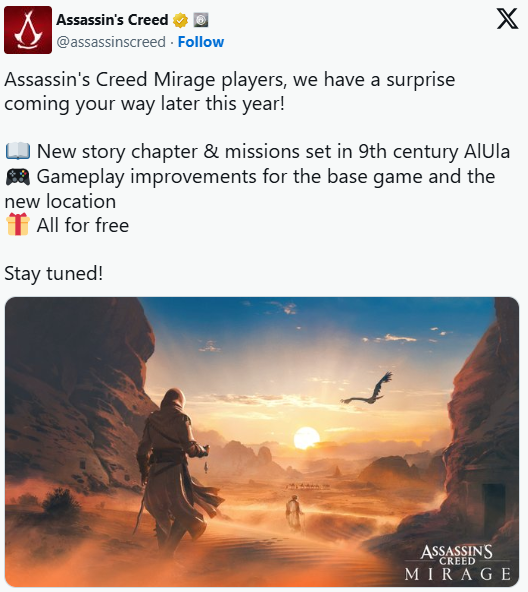Click the distant robed walker in artwork
Viewport: 528px width, 592px height.
(x=293, y=512)
